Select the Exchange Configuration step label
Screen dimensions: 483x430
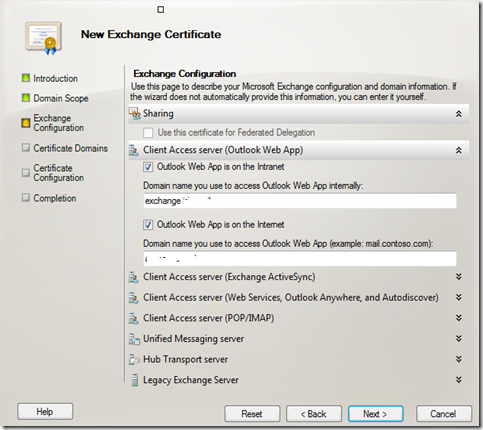pos(58,123)
